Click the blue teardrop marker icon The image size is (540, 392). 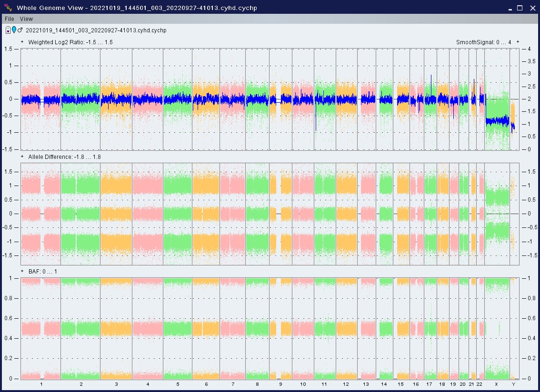click(14, 30)
